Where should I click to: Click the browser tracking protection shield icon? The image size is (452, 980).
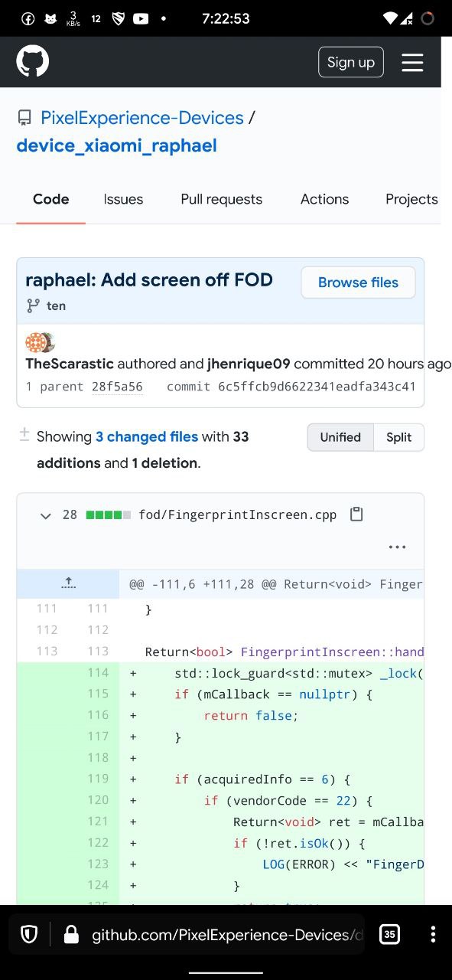29,935
